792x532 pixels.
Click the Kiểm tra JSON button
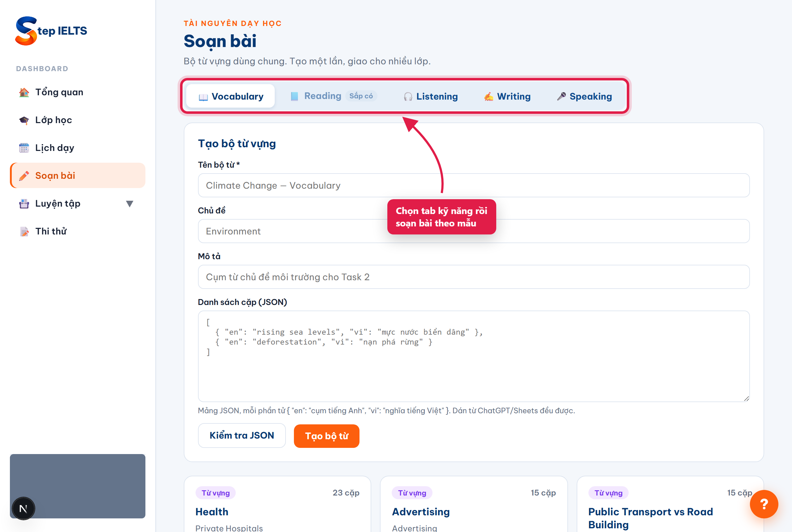point(242,435)
